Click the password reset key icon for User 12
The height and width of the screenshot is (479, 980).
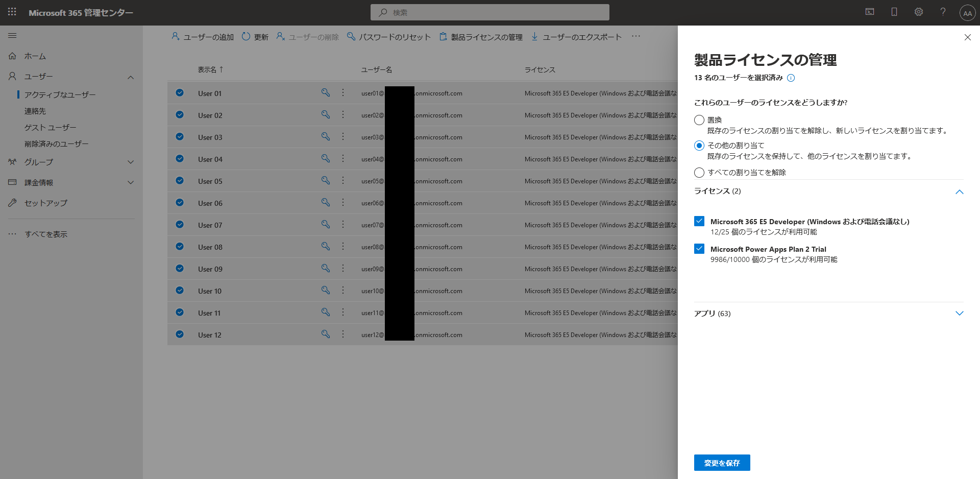[326, 334]
